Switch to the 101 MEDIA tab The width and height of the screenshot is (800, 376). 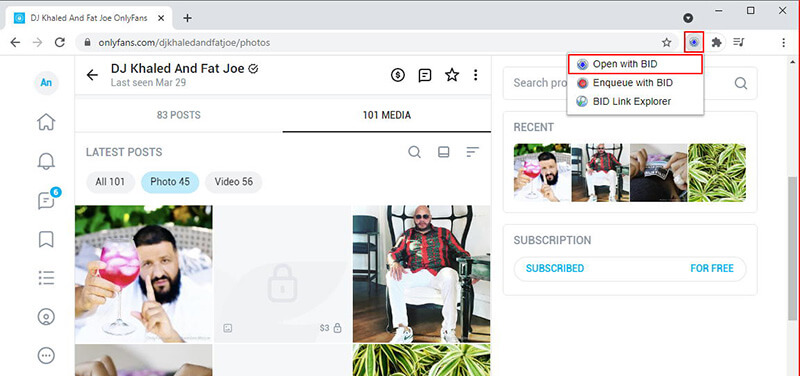click(x=387, y=115)
